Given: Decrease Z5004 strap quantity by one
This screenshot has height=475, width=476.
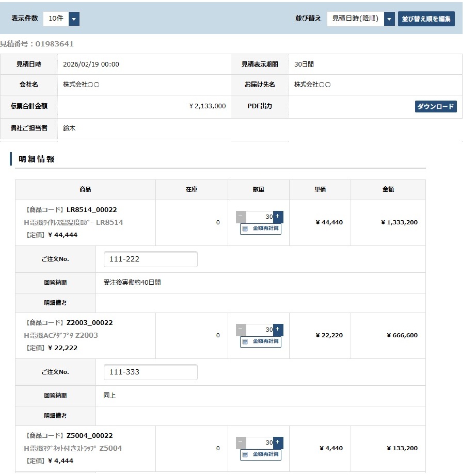Looking at the screenshot, I should point(241,443).
